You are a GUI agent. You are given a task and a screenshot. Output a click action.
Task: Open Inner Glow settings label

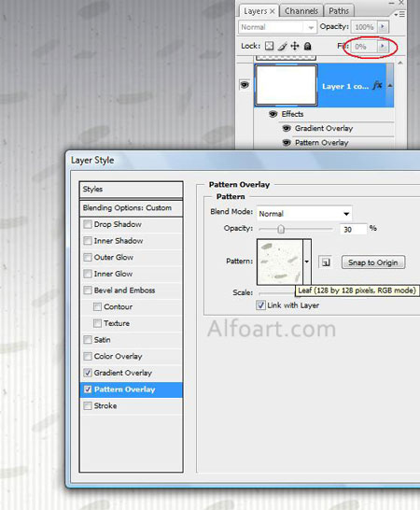(x=113, y=274)
